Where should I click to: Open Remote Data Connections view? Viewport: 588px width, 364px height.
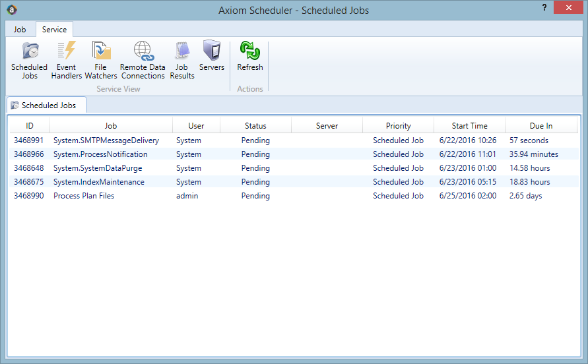pos(143,60)
